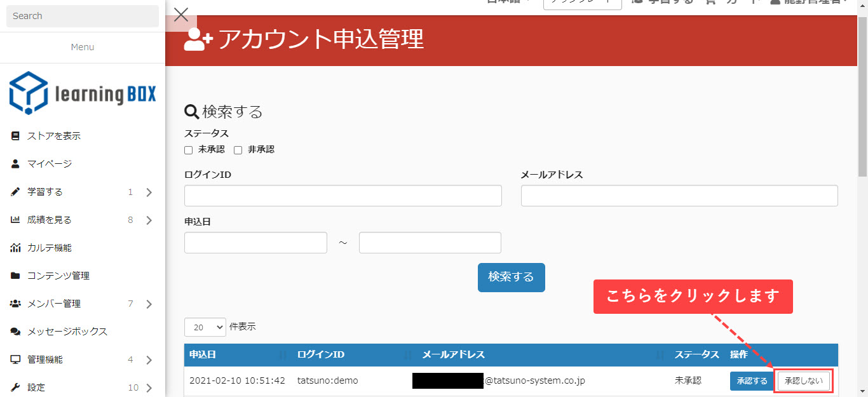Image resolution: width=868 pixels, height=397 pixels.
Task: Close the sidebar with the X icon
Action: 181,15
